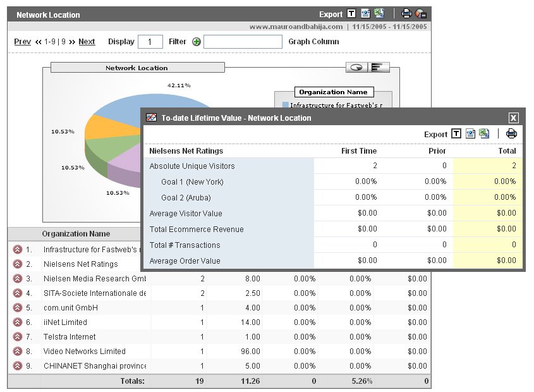Expand row 8 Video Networks Limited

pos(17,352)
